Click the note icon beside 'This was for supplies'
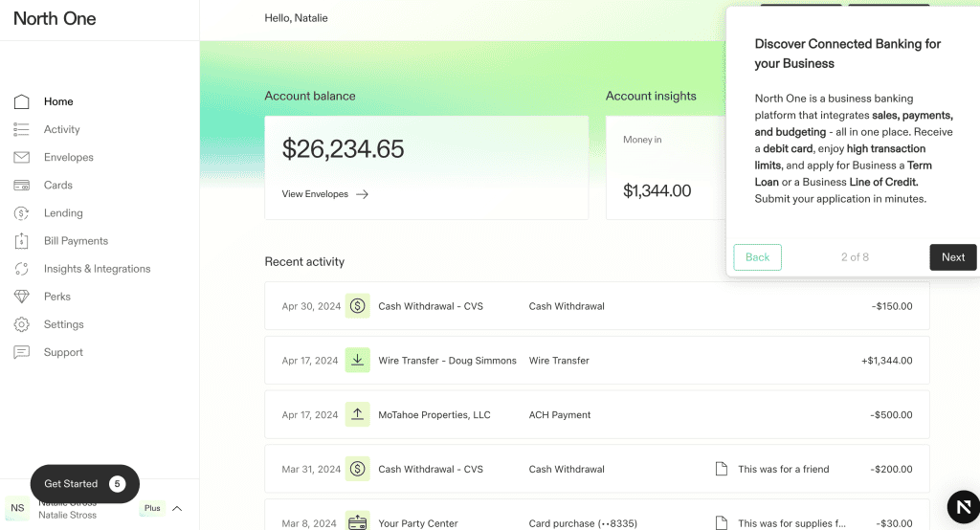This screenshot has width=980, height=530. tap(722, 522)
